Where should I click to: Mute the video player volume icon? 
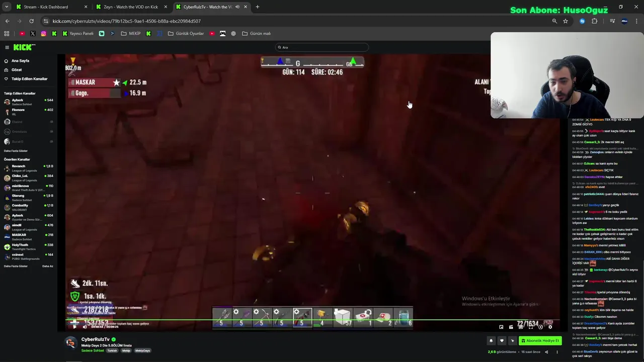coord(85,326)
